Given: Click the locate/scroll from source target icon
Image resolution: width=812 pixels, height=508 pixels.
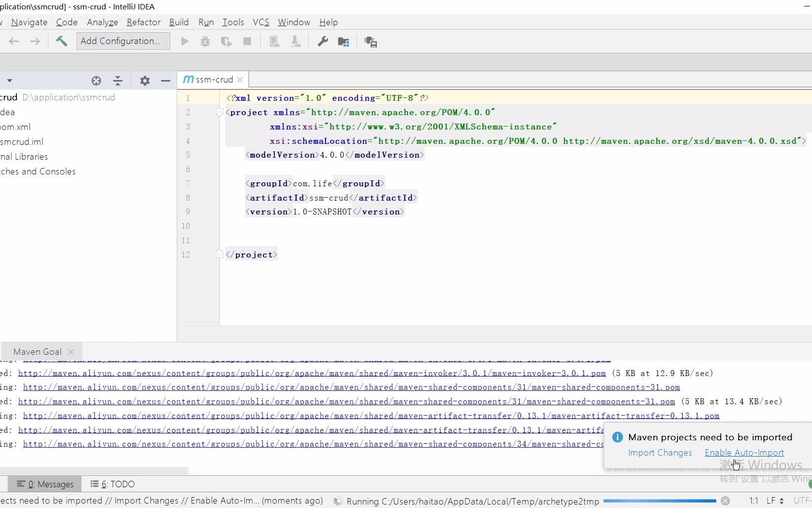Looking at the screenshot, I should pos(96,81).
